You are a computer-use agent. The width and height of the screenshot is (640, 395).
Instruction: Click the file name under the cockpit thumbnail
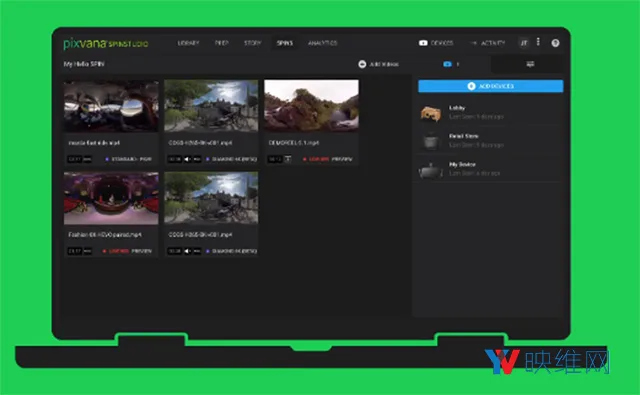point(94,143)
